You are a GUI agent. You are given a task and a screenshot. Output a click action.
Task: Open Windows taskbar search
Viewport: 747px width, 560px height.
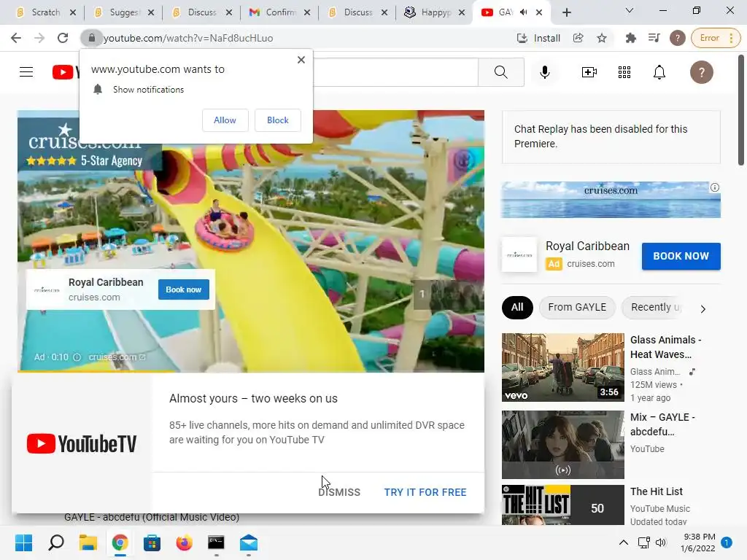(55, 542)
